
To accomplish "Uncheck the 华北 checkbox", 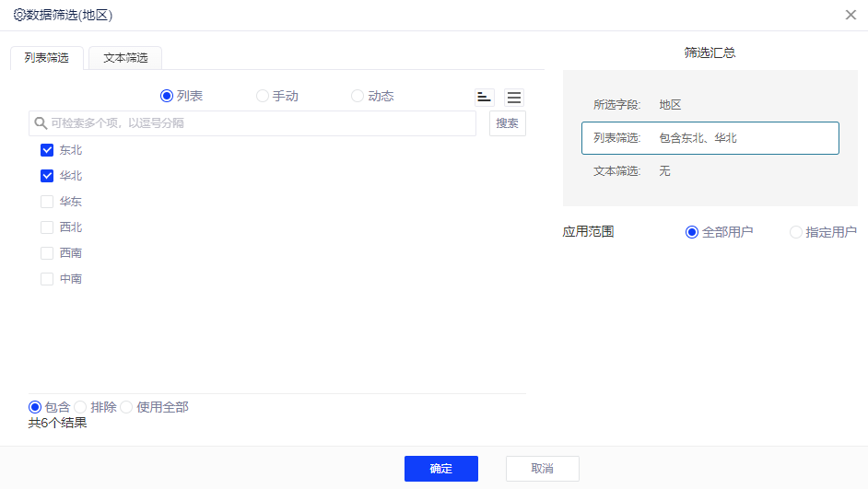I will [x=47, y=176].
